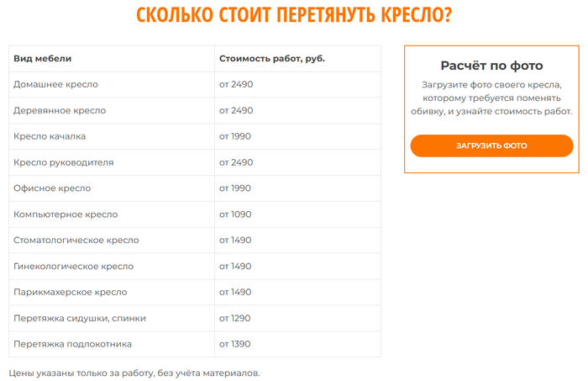Click the Гинекологическое кресло row label
The image size is (588, 381).
coord(73,267)
